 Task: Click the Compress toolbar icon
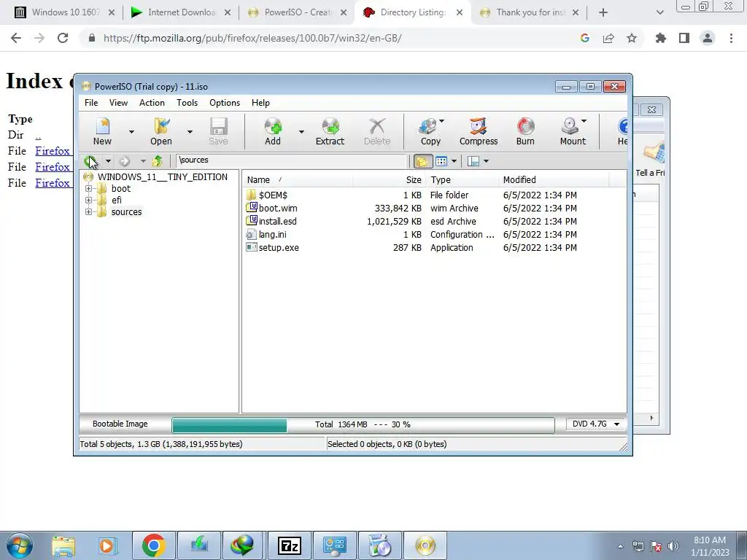479,131
